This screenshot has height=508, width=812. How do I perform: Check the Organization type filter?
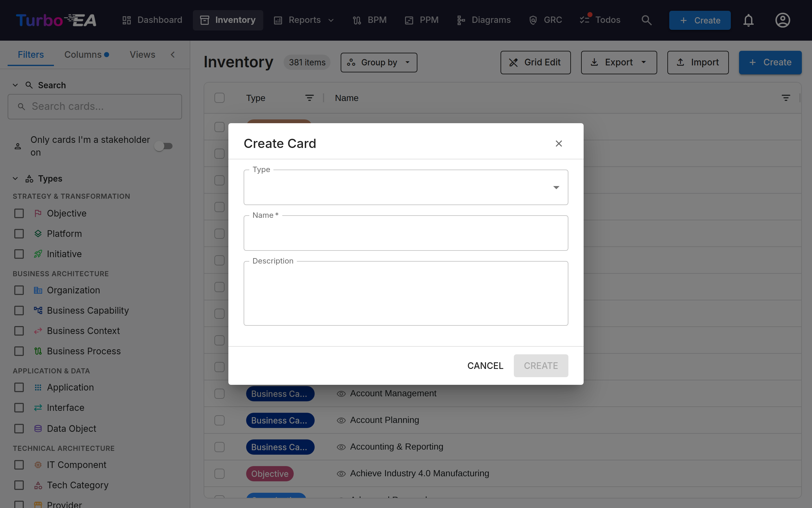pos(19,290)
